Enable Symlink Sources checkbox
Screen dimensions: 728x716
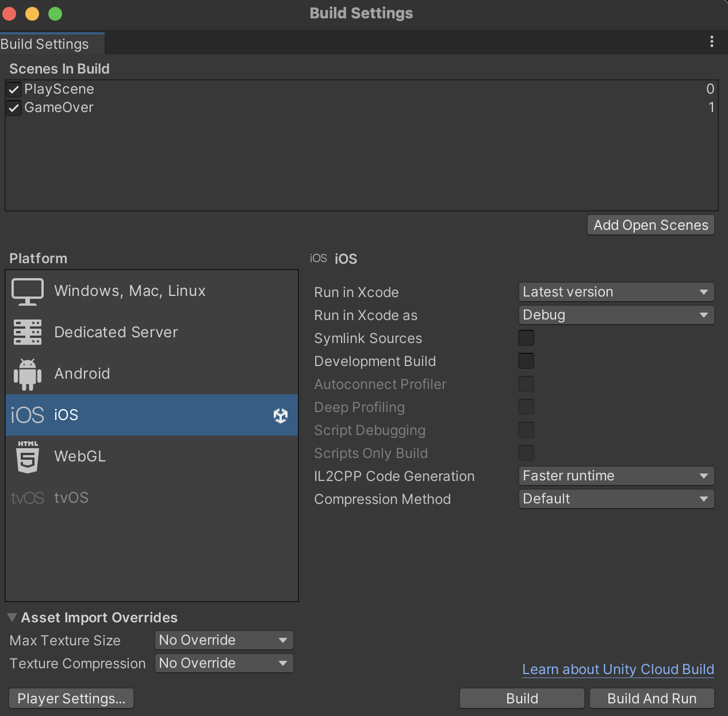tap(526, 338)
